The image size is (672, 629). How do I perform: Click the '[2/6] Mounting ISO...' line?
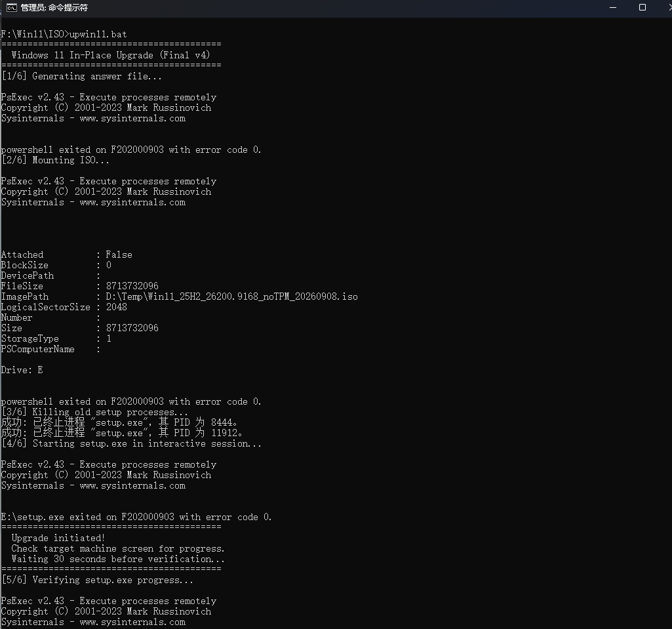click(x=55, y=160)
